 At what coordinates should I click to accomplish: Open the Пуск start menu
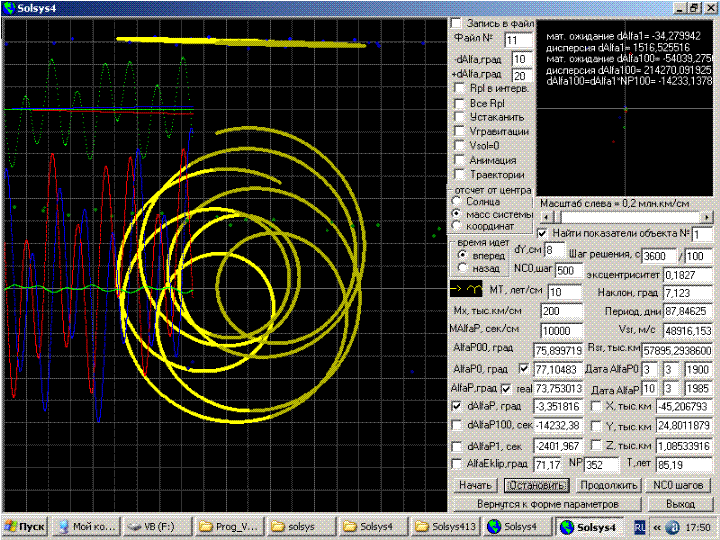tap(25, 526)
